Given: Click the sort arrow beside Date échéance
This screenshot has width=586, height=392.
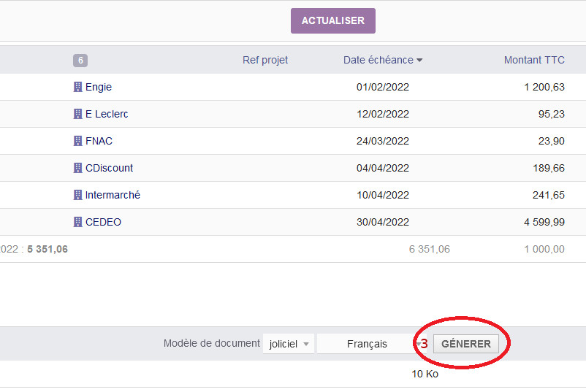Looking at the screenshot, I should click(x=419, y=60).
